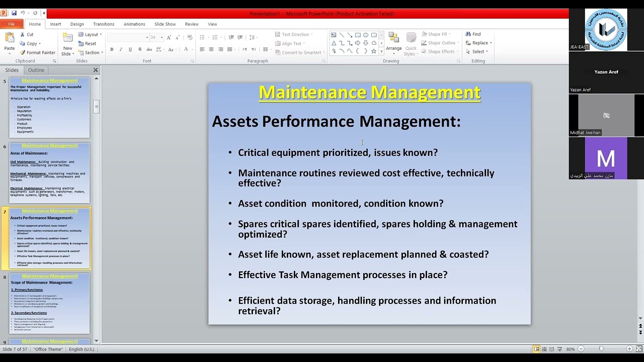Viewport: 644px width, 362px height.
Task: Switch to the Animations tab
Action: (134, 24)
